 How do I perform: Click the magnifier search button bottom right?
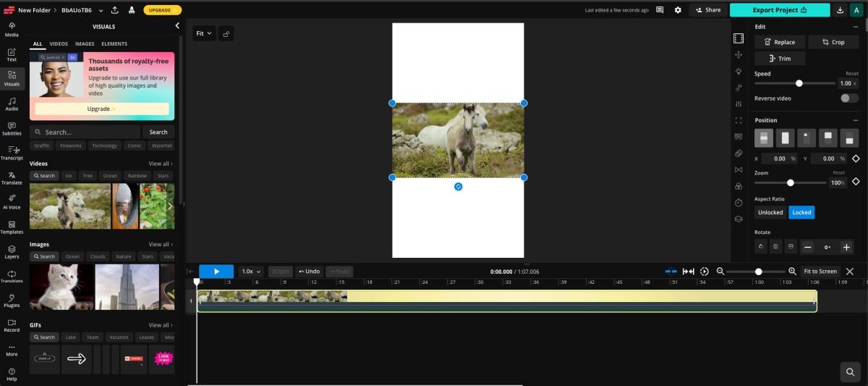pos(850,372)
